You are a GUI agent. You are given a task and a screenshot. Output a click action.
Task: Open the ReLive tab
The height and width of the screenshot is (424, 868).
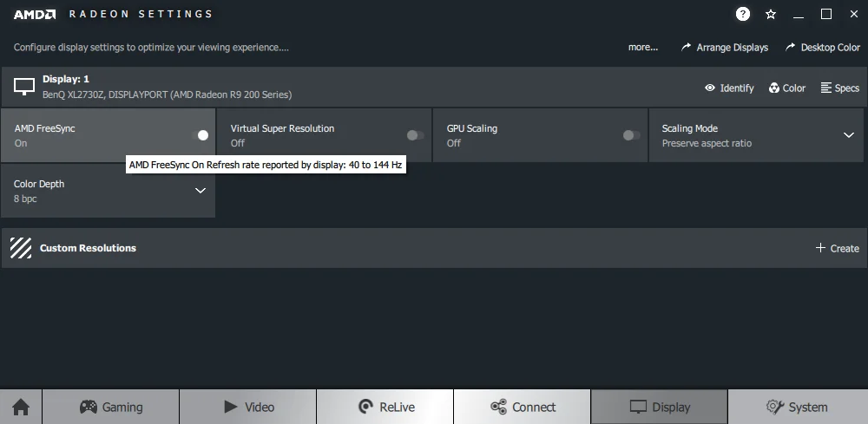pos(385,408)
